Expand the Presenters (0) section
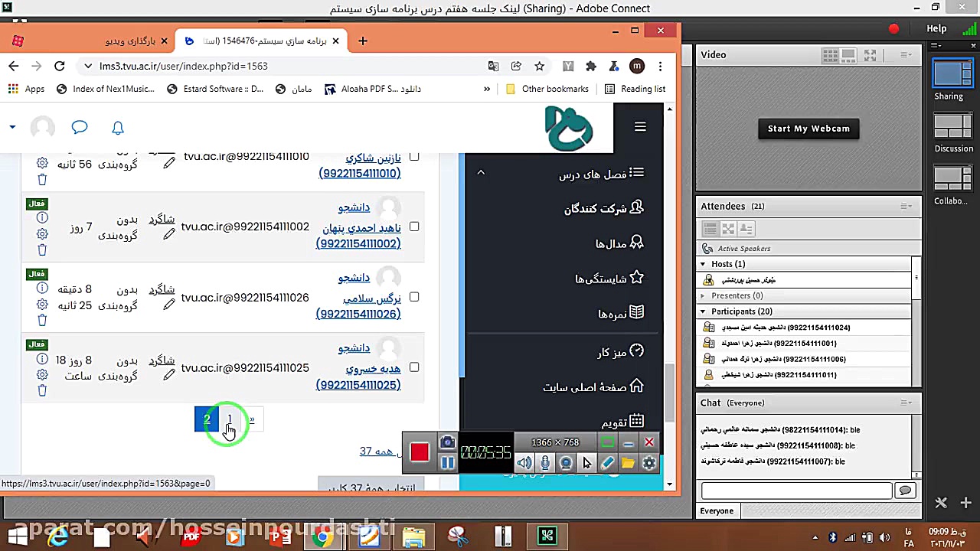The height and width of the screenshot is (551, 980). (702, 295)
